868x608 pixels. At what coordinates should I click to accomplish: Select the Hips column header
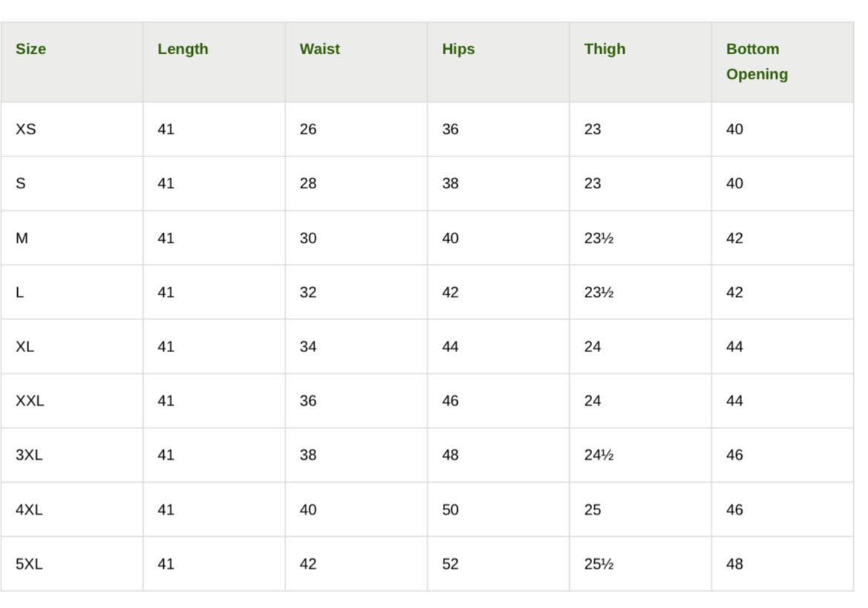[x=458, y=49]
